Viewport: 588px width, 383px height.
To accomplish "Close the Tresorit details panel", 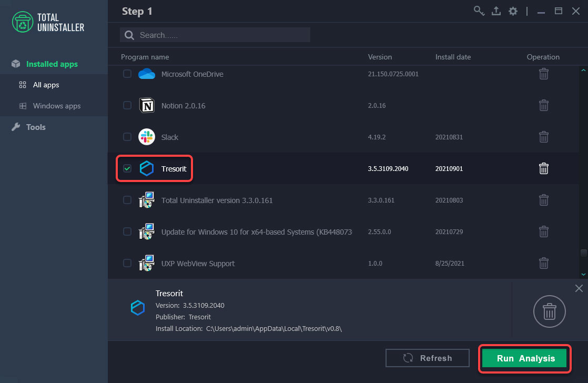I will click(579, 288).
